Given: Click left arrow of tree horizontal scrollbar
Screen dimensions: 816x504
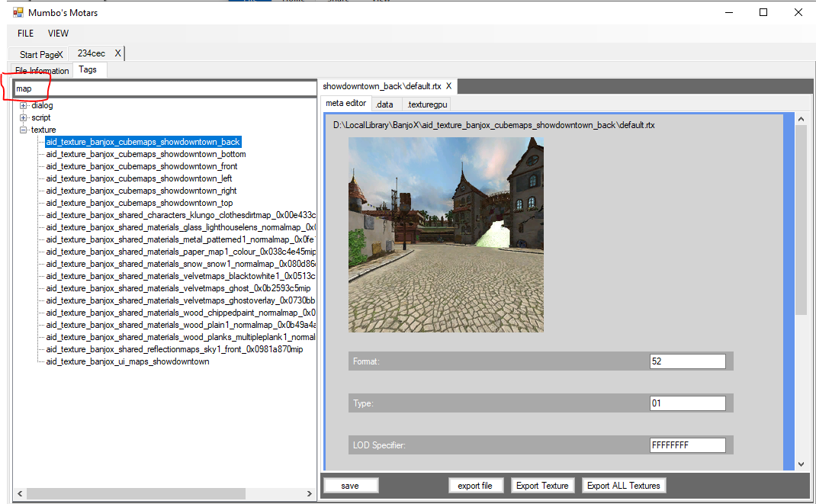Looking at the screenshot, I should click(x=20, y=493).
